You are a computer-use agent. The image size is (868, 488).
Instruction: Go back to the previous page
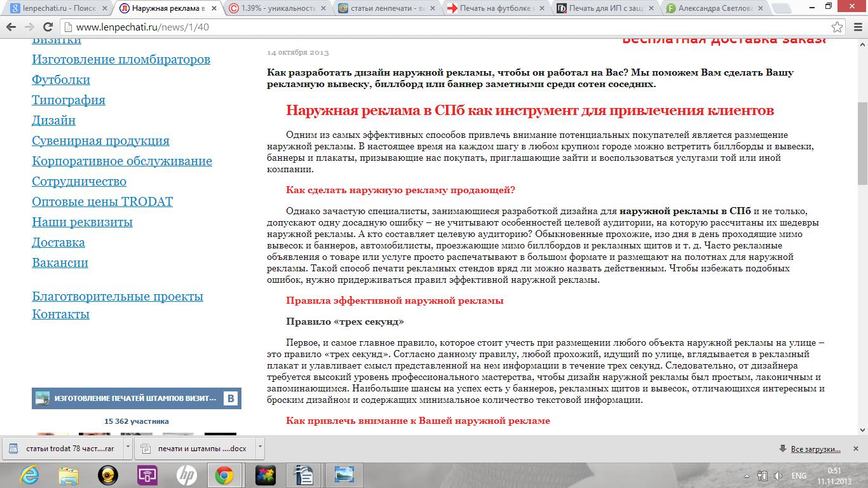pyautogui.click(x=11, y=27)
